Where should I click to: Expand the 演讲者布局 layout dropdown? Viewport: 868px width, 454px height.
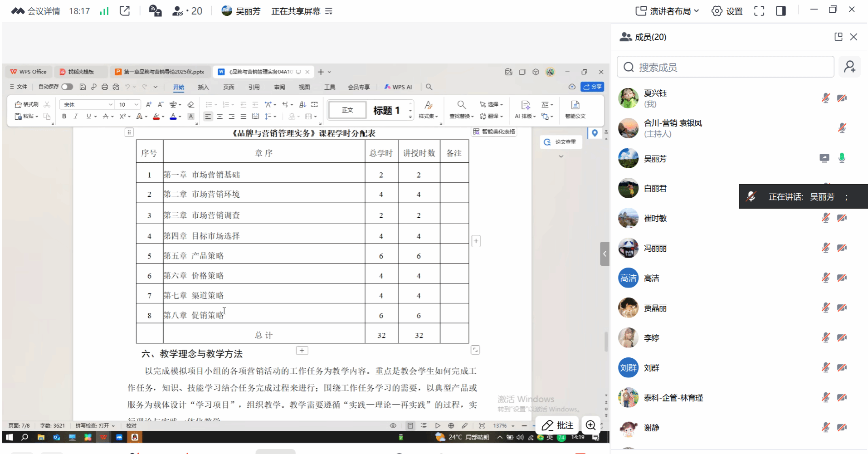coord(667,11)
